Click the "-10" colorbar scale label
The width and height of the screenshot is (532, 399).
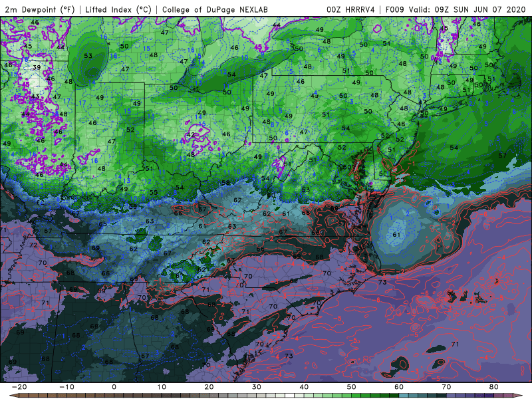[x=66, y=387]
